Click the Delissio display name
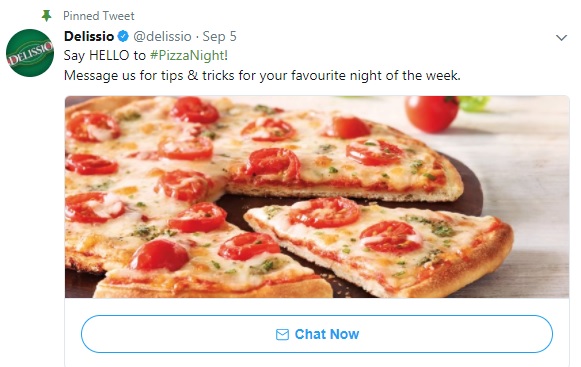 click(89, 36)
